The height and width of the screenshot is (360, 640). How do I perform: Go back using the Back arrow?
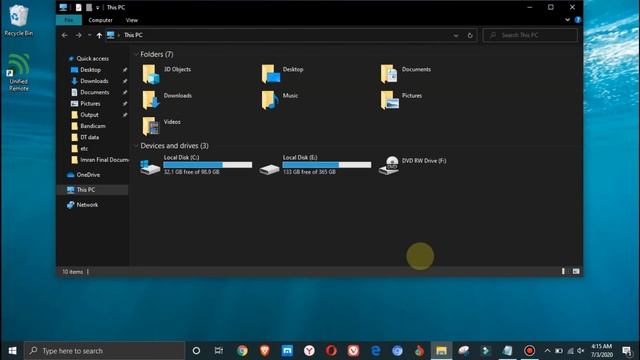64,35
